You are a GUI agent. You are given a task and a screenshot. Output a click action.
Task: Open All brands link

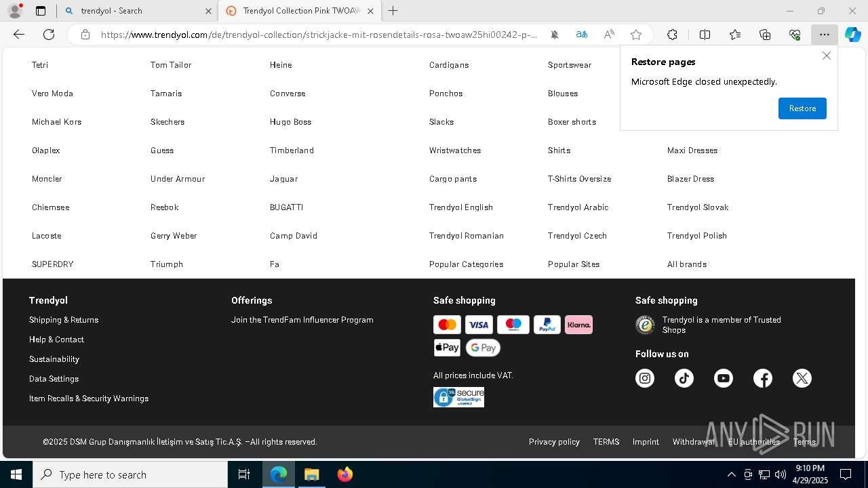[x=687, y=264]
